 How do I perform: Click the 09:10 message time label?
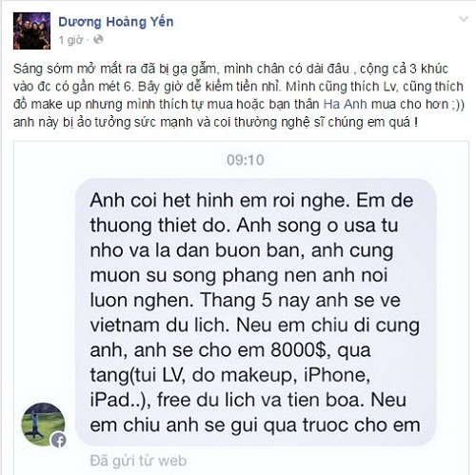[x=246, y=160]
